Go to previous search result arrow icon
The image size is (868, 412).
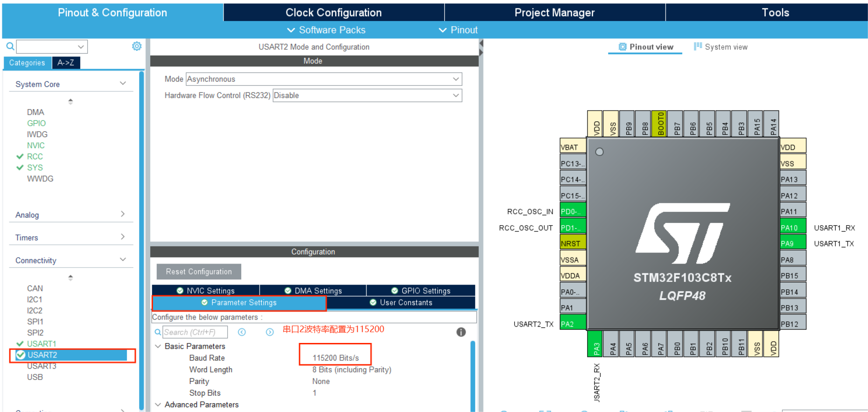(242, 332)
